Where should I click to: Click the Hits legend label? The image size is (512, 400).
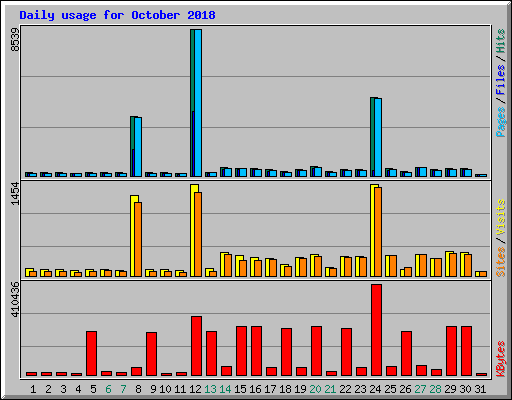tap(500, 41)
